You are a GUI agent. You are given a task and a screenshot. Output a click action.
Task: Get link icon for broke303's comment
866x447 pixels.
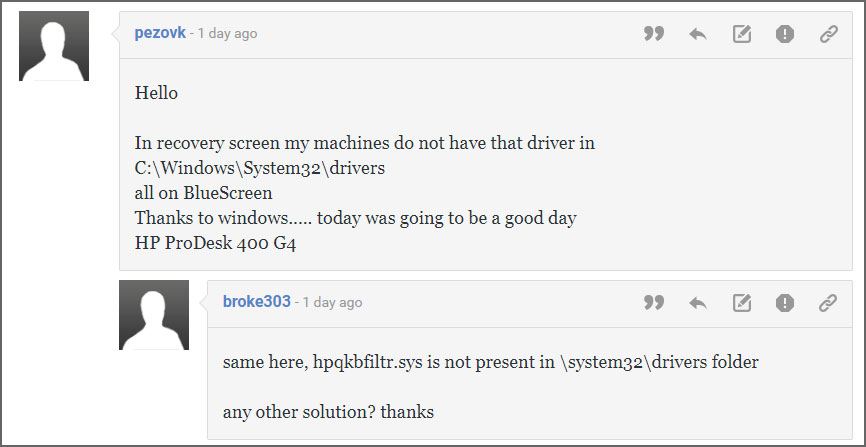[x=828, y=303]
